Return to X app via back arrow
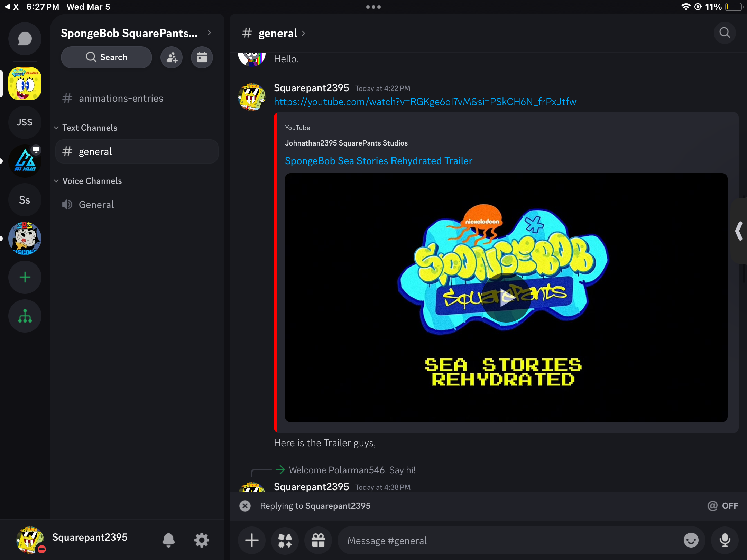This screenshot has width=747, height=560. (11, 7)
